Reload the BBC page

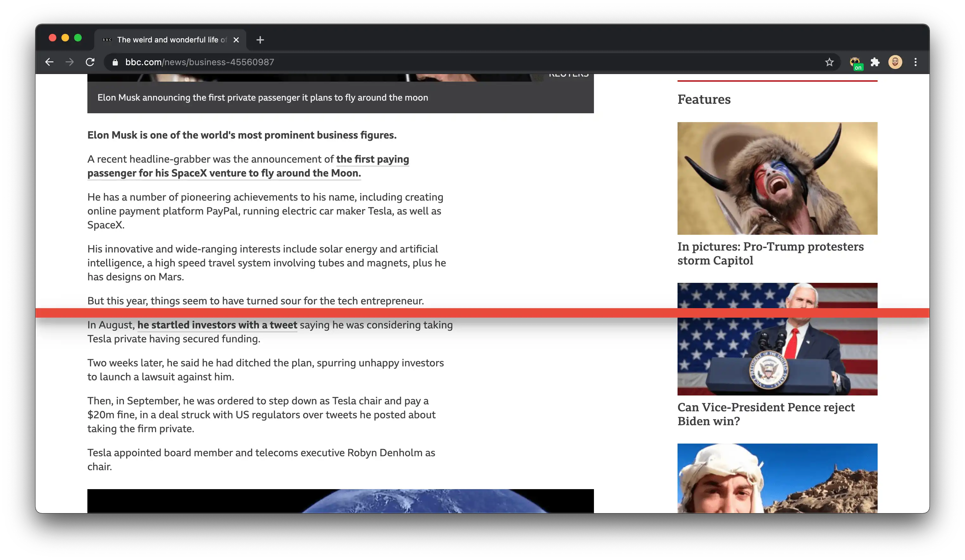pyautogui.click(x=90, y=62)
